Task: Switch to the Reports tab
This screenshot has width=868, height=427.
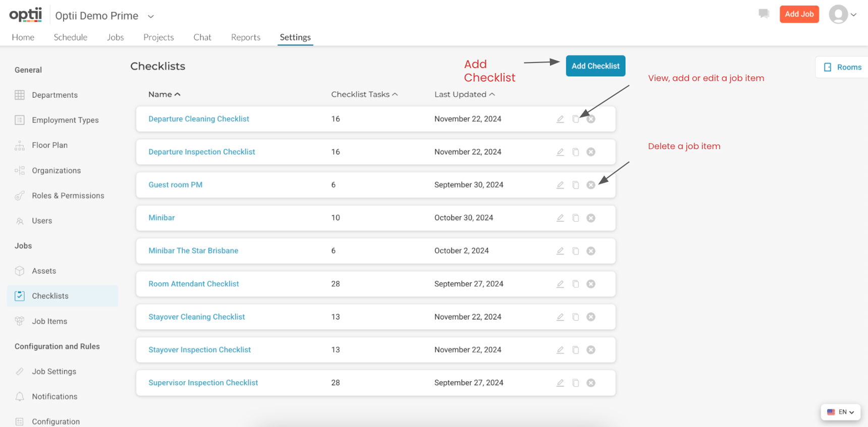Action: (245, 37)
